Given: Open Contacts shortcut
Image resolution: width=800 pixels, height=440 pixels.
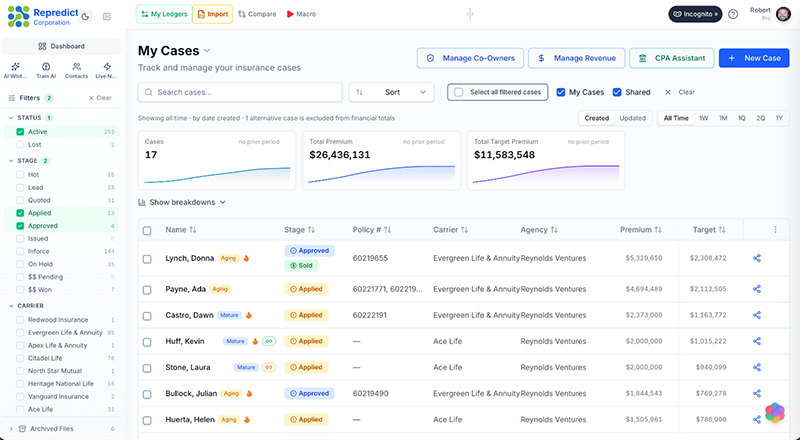Looking at the screenshot, I should click(x=77, y=70).
